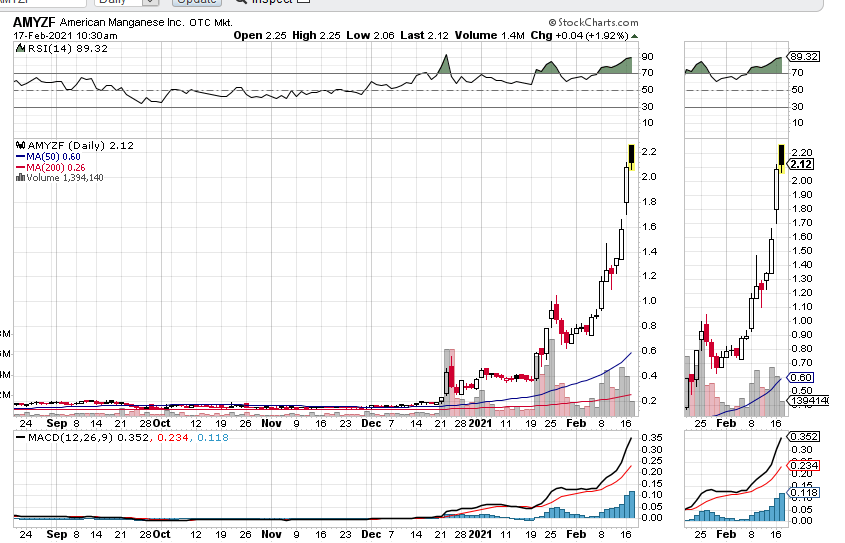Viewport: 845px width, 543px height.
Task: Click the Dec label on the price chart date axis
Action: coord(371,423)
